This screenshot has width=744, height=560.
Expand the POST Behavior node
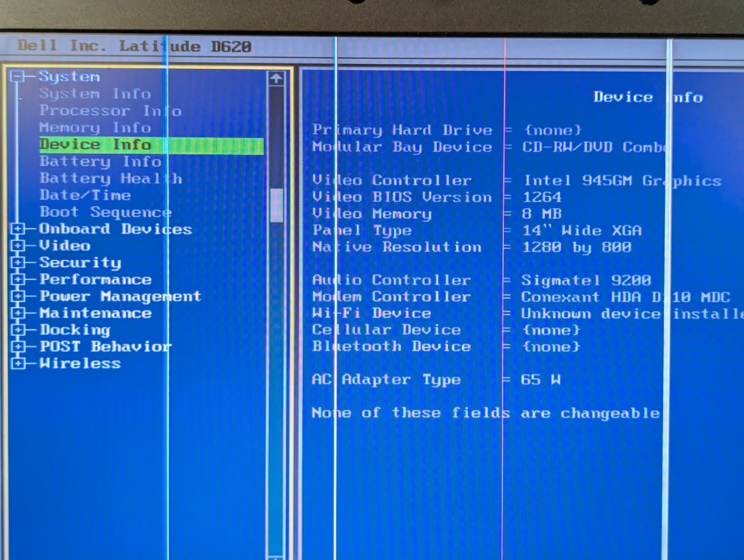click(x=18, y=346)
